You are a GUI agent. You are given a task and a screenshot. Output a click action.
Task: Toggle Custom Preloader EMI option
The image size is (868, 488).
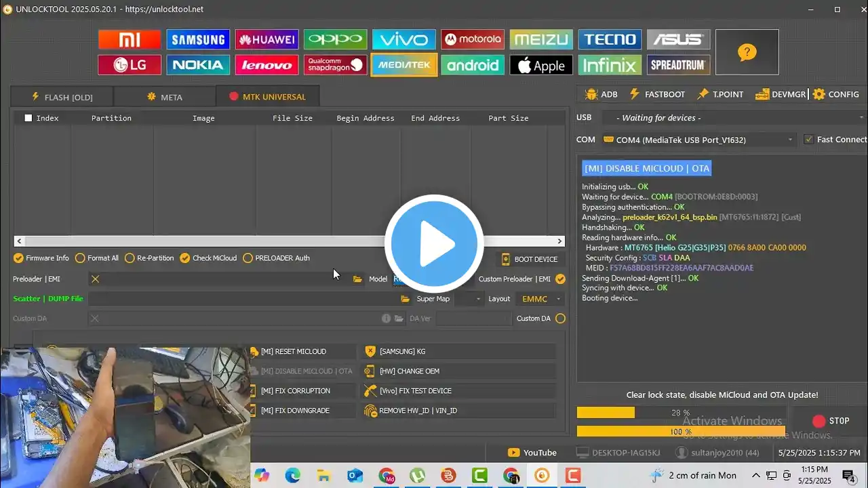(560, 279)
